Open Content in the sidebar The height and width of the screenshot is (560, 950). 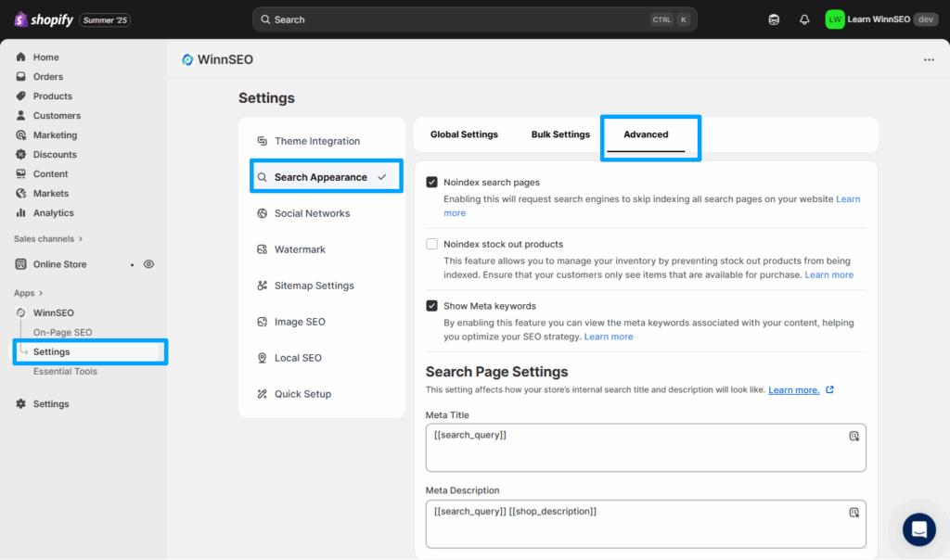tap(50, 173)
